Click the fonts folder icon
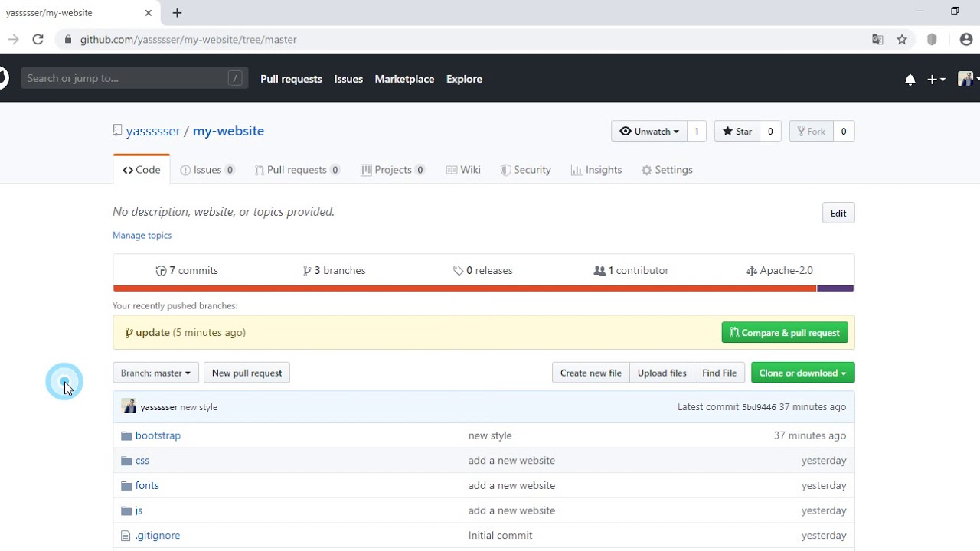The height and width of the screenshot is (551, 980). click(x=126, y=486)
